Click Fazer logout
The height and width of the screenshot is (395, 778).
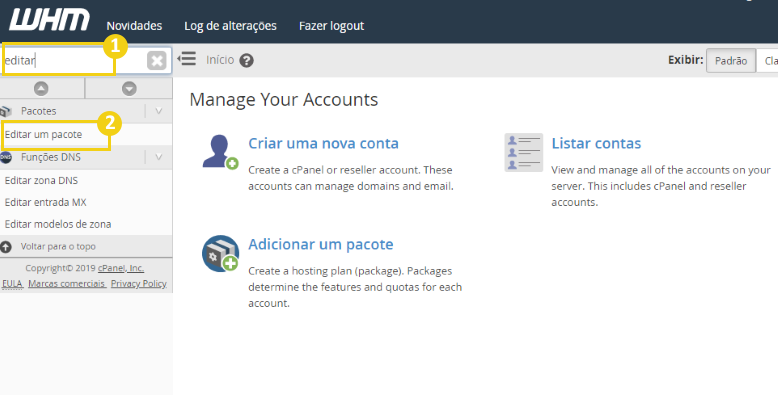(x=331, y=26)
